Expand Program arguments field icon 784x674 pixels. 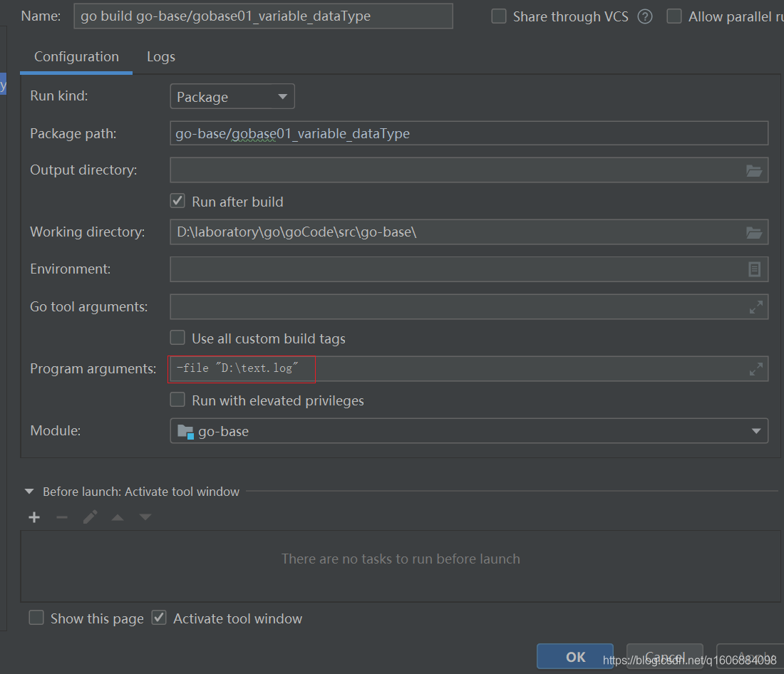coord(756,369)
